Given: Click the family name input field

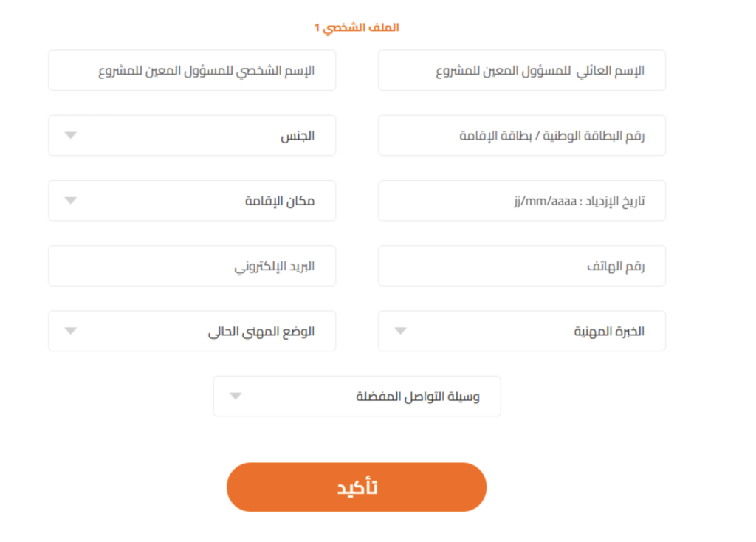Looking at the screenshot, I should coord(521,71).
